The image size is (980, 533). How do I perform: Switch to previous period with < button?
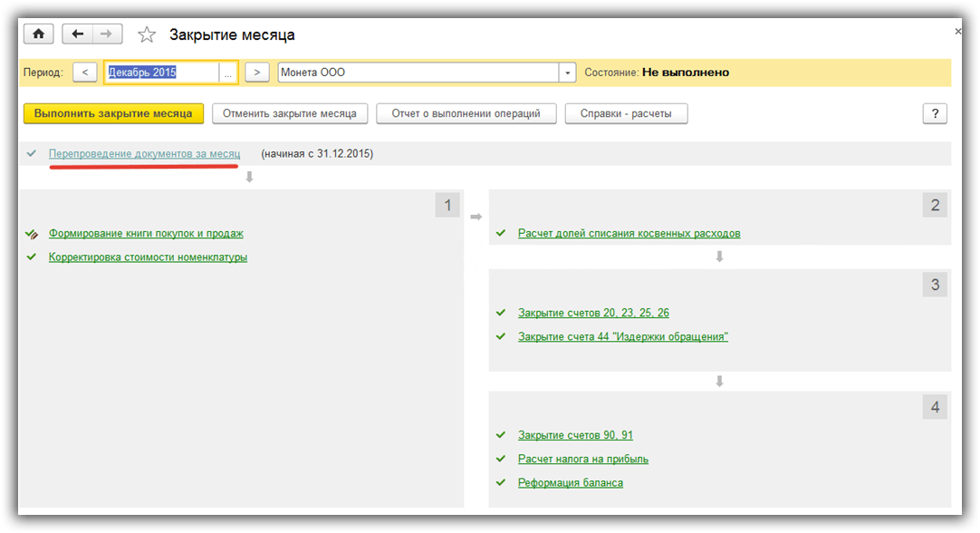(84, 73)
